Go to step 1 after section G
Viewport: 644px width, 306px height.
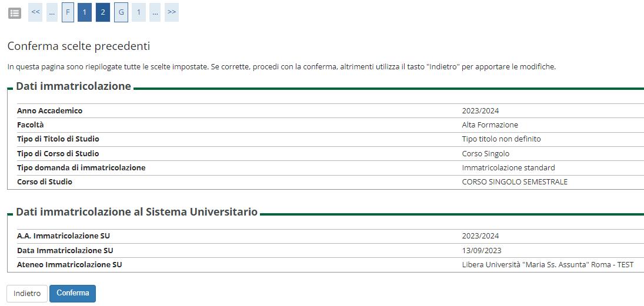(x=138, y=12)
